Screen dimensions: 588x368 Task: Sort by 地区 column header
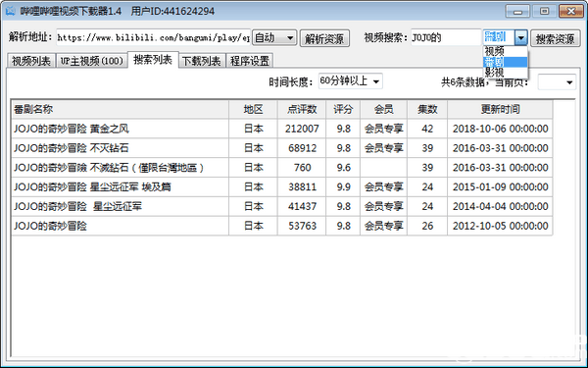tap(253, 109)
